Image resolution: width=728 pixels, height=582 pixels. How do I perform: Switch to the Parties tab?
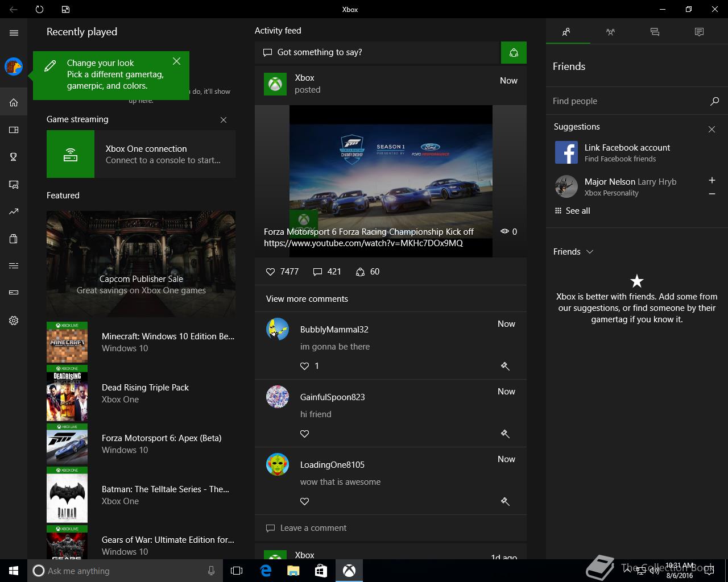(610, 32)
